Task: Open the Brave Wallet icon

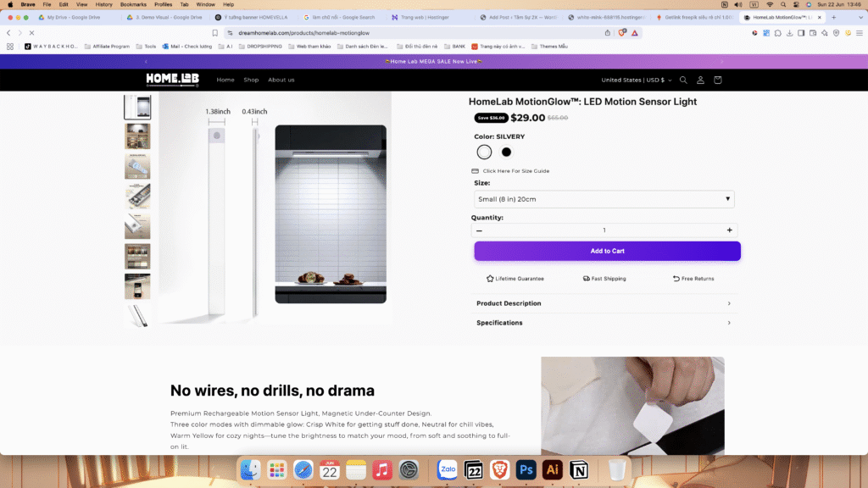Action: pos(813,33)
